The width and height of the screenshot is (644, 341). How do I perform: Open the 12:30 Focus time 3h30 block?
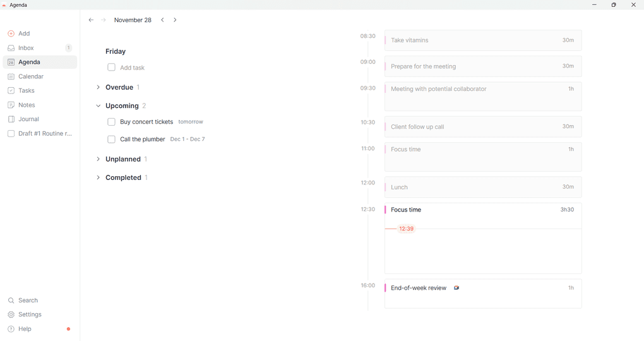[x=483, y=238]
